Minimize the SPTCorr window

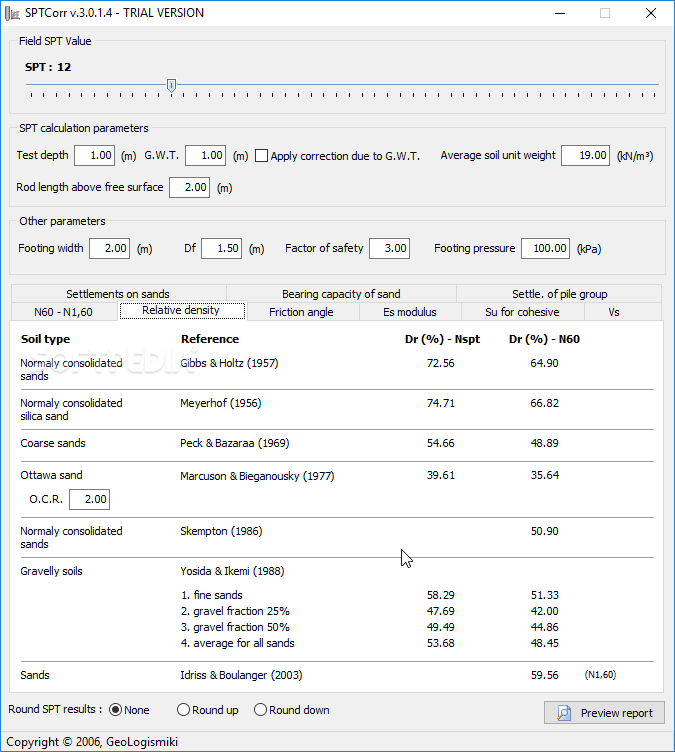click(x=559, y=13)
